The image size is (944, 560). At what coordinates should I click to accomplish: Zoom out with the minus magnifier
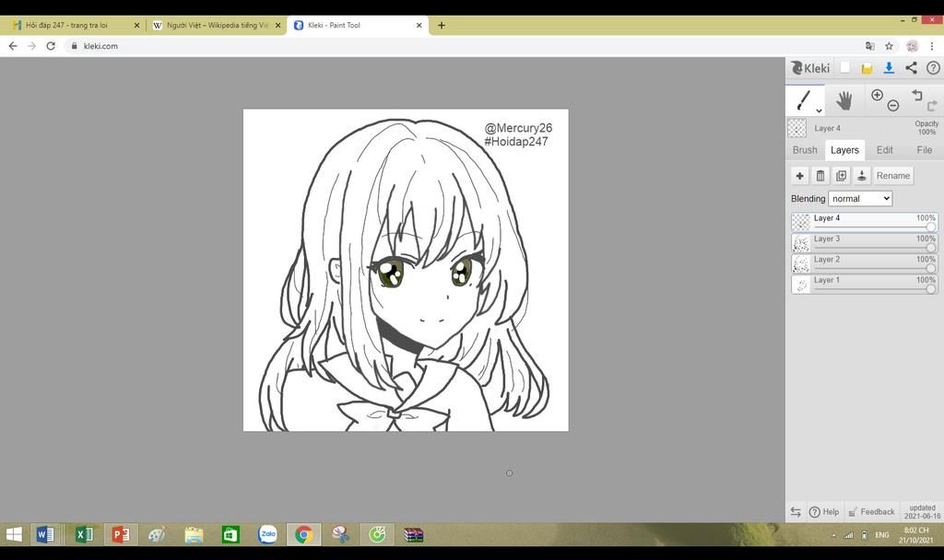(893, 105)
